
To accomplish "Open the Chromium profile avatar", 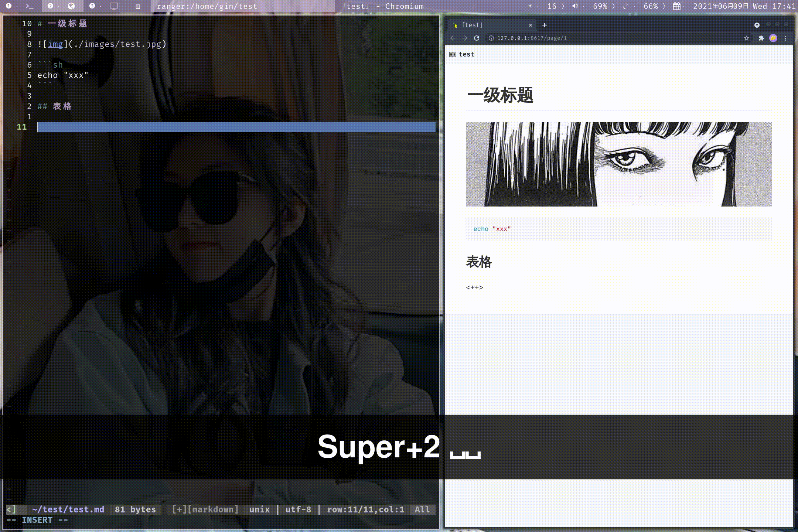I will point(773,38).
